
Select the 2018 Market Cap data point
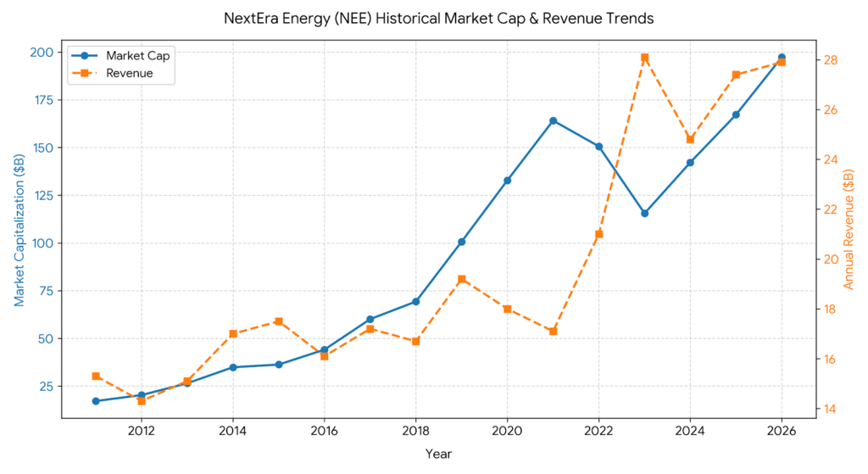pyautogui.click(x=415, y=302)
